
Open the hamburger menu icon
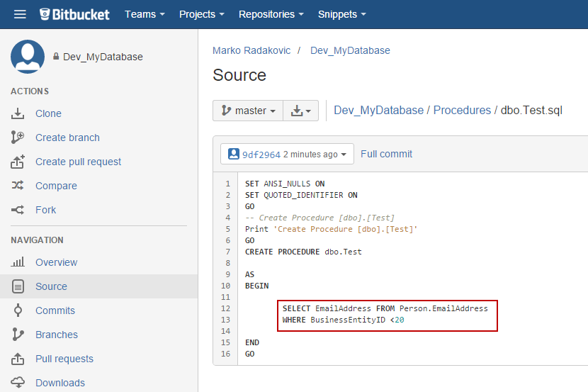click(20, 14)
